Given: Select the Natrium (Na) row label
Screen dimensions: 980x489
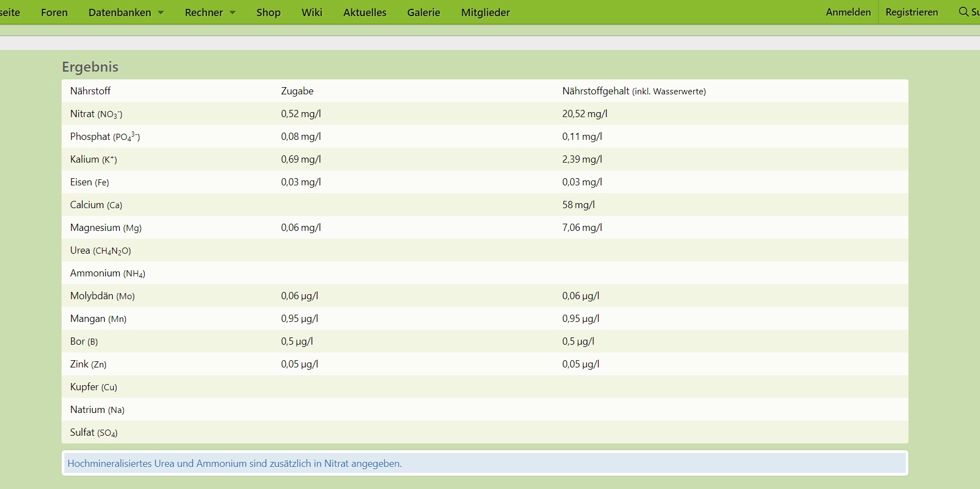Looking at the screenshot, I should pyautogui.click(x=98, y=410).
